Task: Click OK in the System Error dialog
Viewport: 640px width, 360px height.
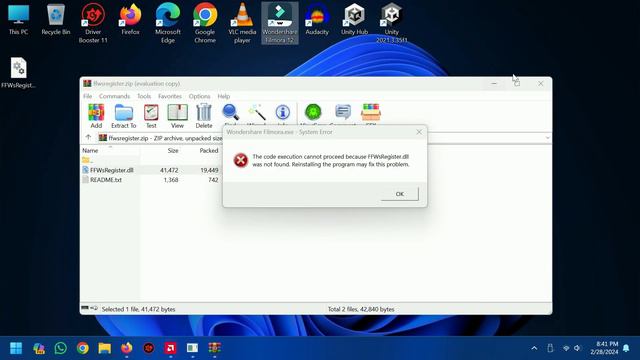Action: pos(400,194)
